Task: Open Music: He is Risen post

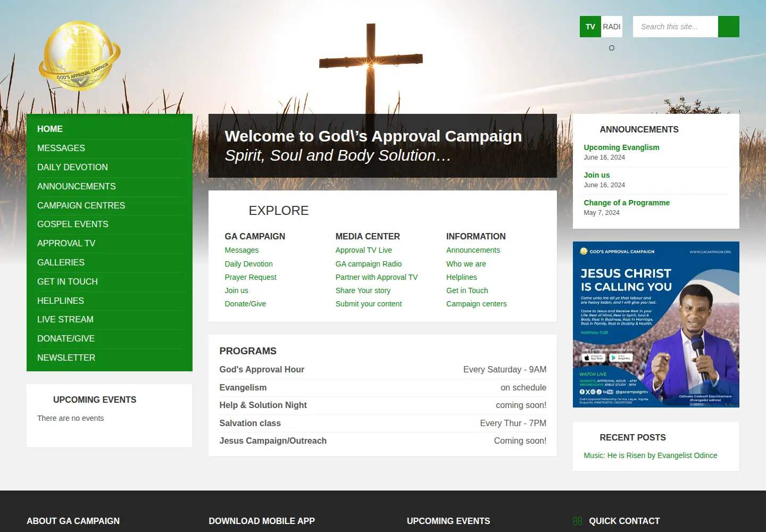Action: [651, 455]
